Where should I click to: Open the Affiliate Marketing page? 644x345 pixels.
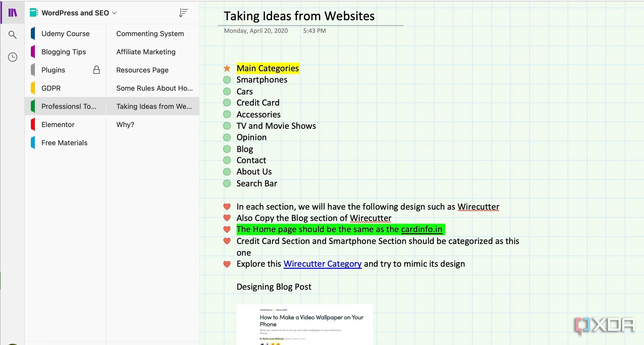click(x=153, y=52)
